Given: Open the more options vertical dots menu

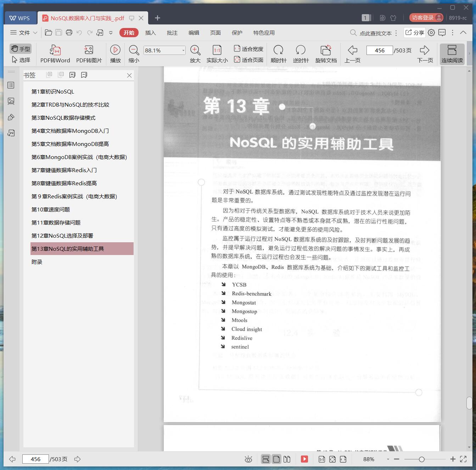Looking at the screenshot, I should coord(453,33).
